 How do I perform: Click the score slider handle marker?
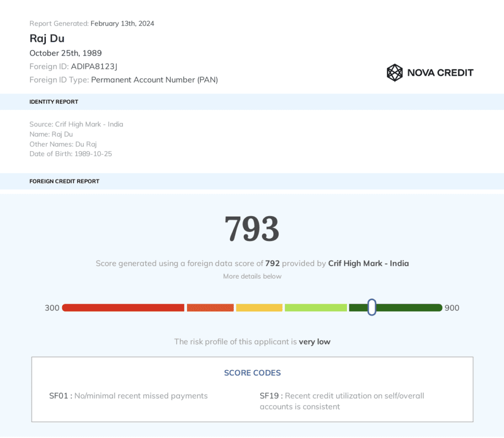(372, 308)
